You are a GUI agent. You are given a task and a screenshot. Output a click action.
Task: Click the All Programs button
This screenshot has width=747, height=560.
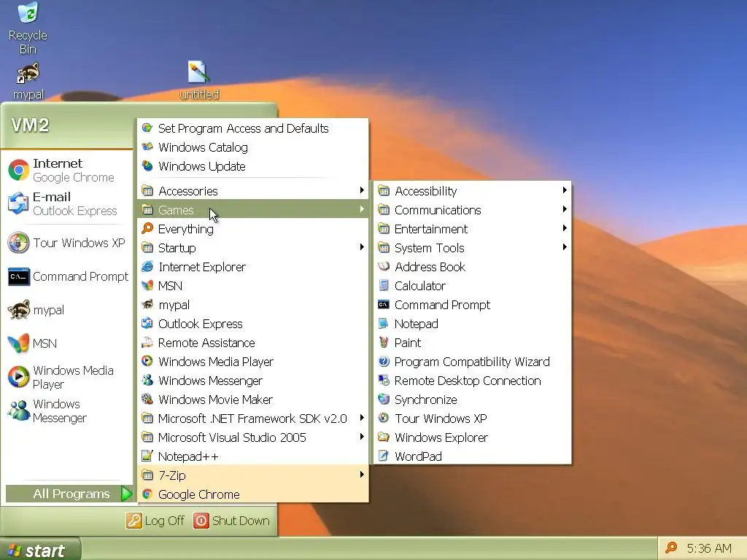tap(69, 494)
